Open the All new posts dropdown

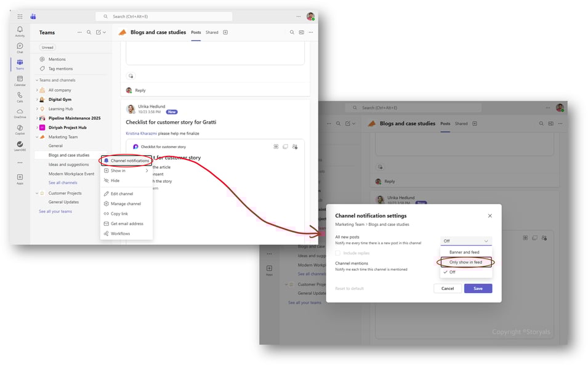click(x=465, y=240)
